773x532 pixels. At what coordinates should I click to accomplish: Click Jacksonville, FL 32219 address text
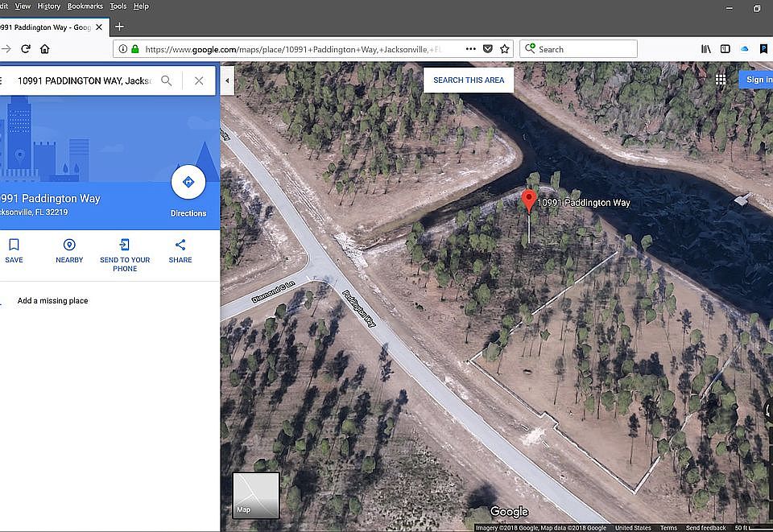coord(34,212)
